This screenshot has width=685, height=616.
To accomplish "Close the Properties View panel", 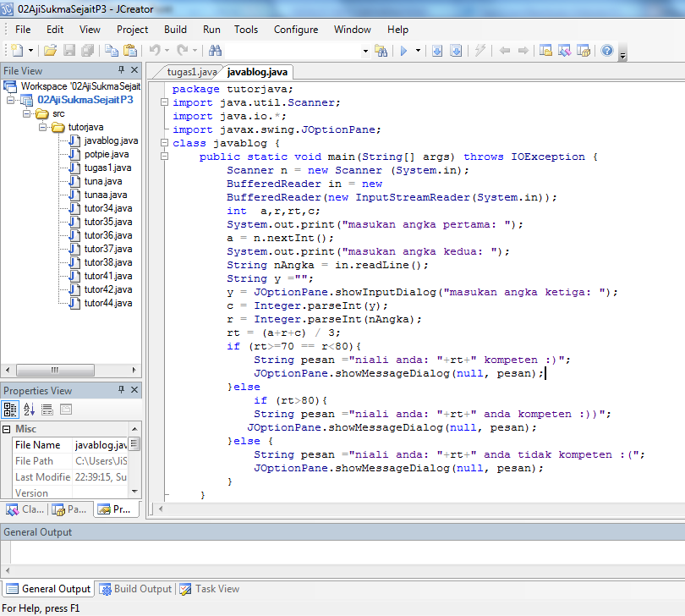I will [134, 389].
